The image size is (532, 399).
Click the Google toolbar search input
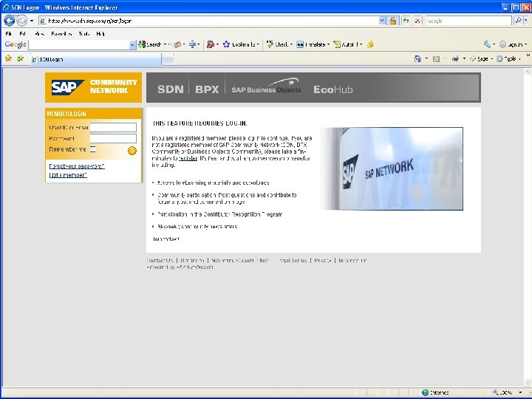coord(79,44)
